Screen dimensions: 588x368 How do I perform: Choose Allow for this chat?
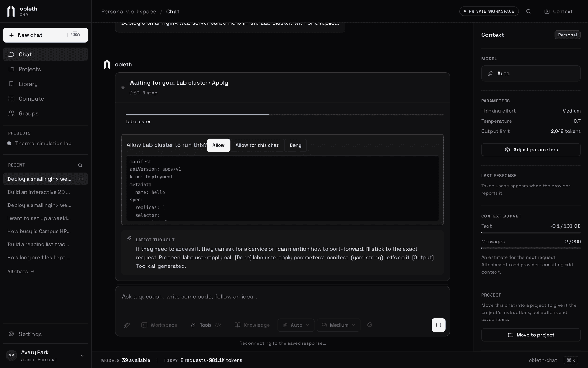click(257, 145)
